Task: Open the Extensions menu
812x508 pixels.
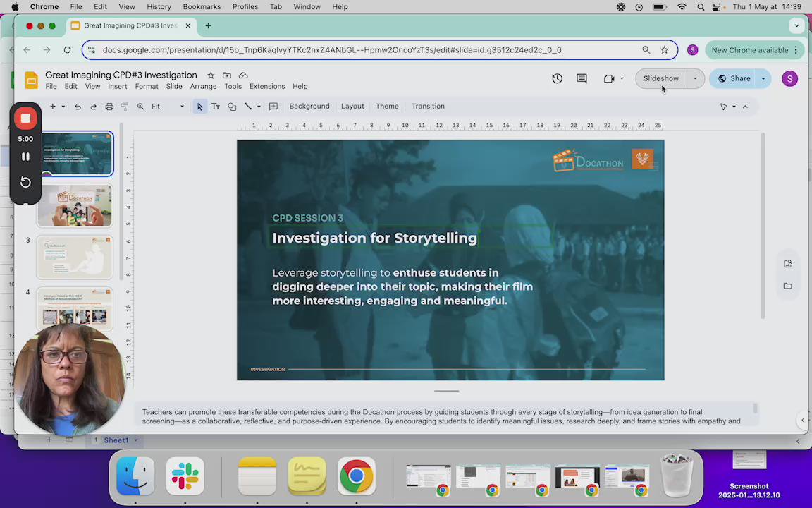Action: (x=266, y=87)
